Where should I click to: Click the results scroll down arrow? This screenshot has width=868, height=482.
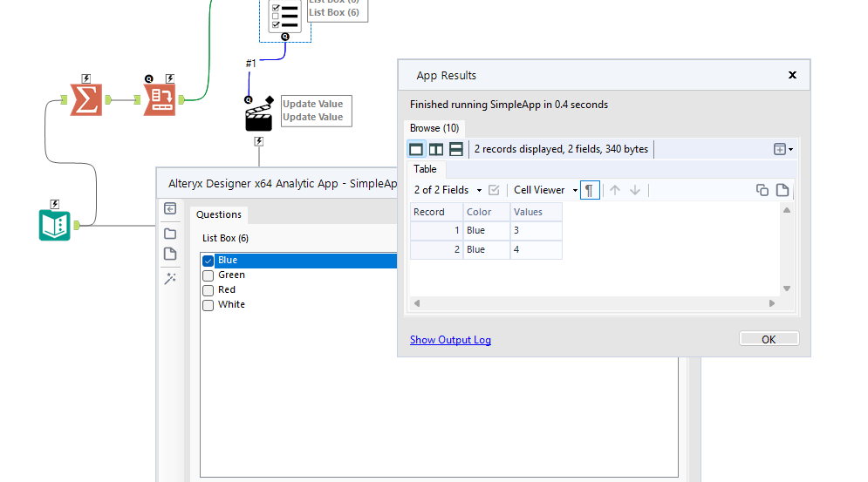point(787,289)
